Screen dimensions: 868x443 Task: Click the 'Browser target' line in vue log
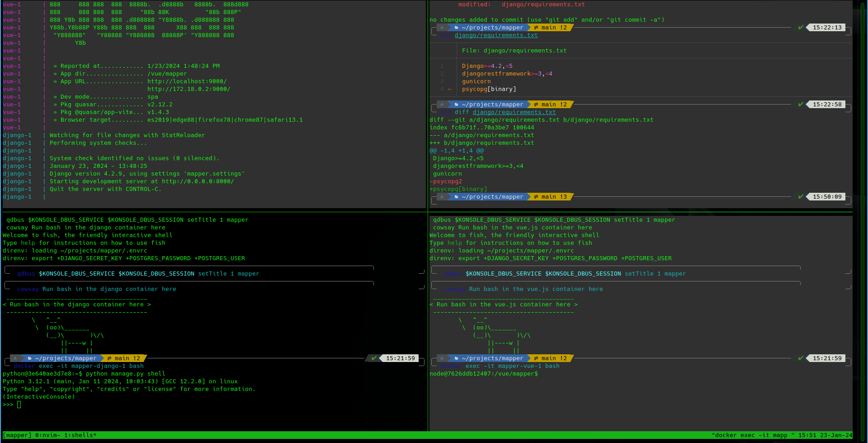[x=178, y=120]
